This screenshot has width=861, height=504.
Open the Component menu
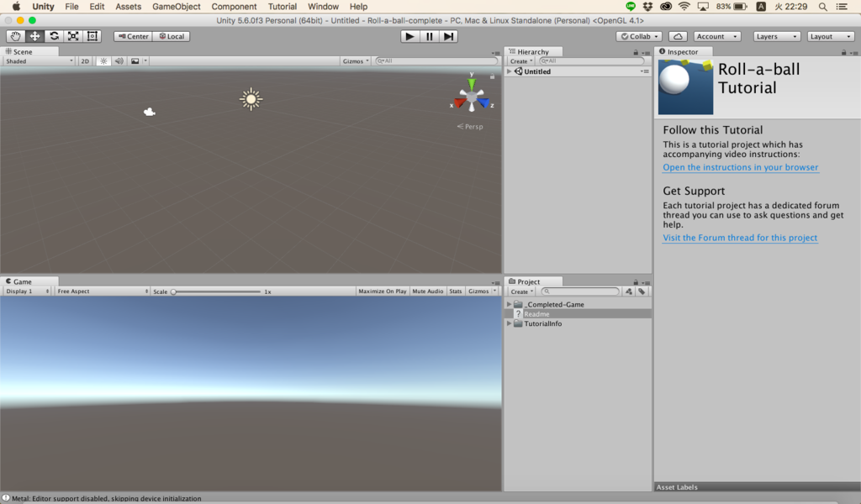click(234, 7)
